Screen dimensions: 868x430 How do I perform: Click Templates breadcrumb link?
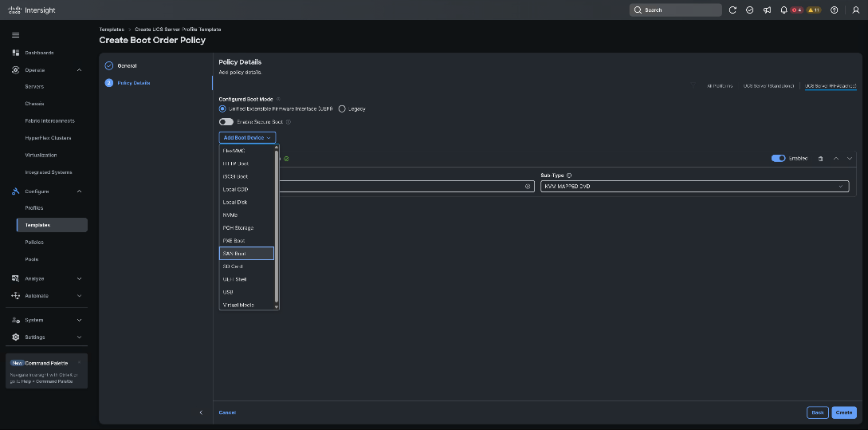click(x=112, y=30)
